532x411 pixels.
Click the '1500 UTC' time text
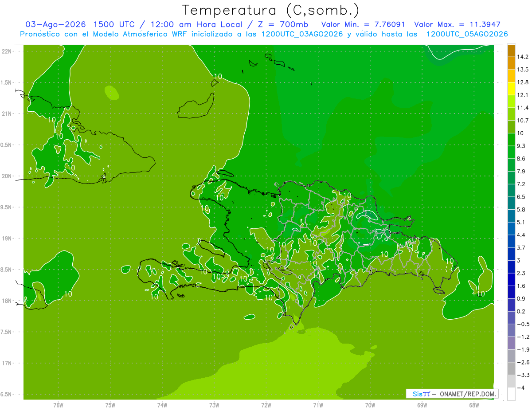[x=113, y=24]
